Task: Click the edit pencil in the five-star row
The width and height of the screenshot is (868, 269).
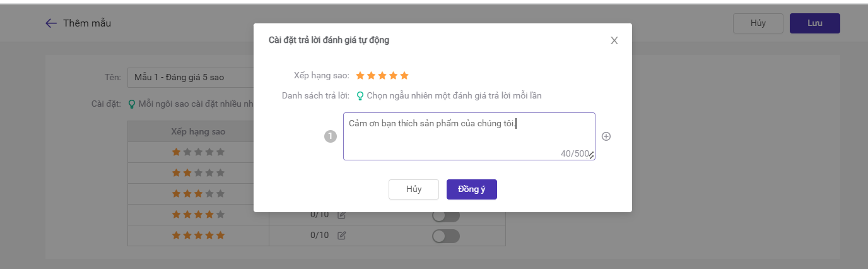Action: (x=341, y=236)
